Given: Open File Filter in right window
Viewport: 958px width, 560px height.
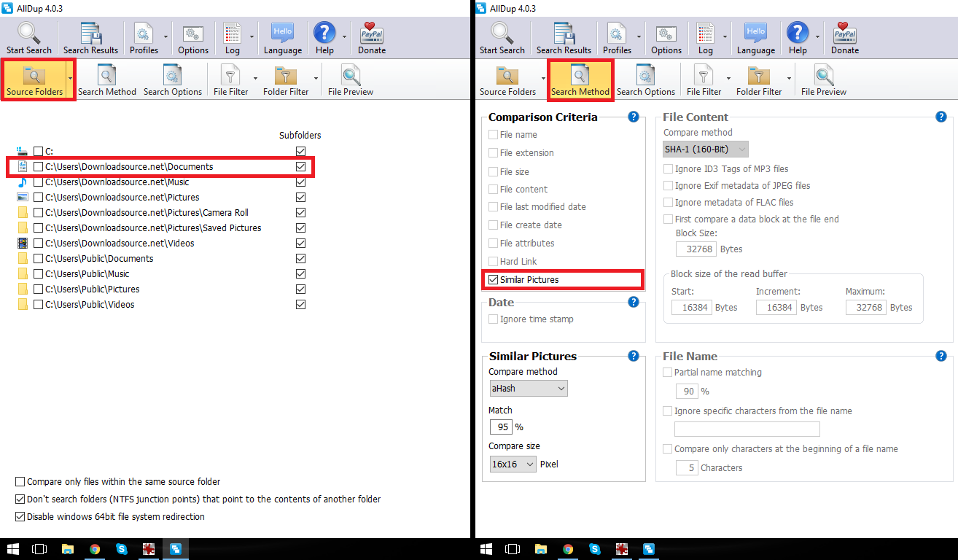Looking at the screenshot, I should coord(704,80).
